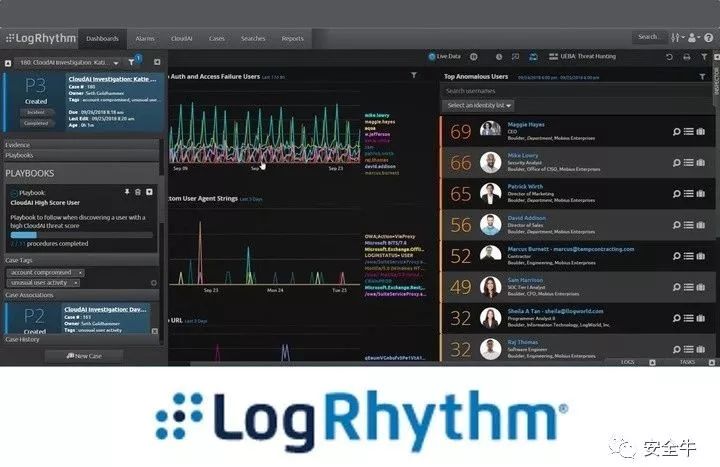
Task: Remove the 'unusual user activity' tag
Action: pyautogui.click(x=76, y=283)
